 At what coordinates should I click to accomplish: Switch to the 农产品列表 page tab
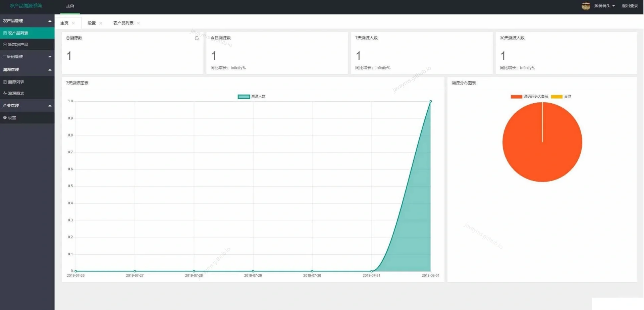[x=123, y=23]
